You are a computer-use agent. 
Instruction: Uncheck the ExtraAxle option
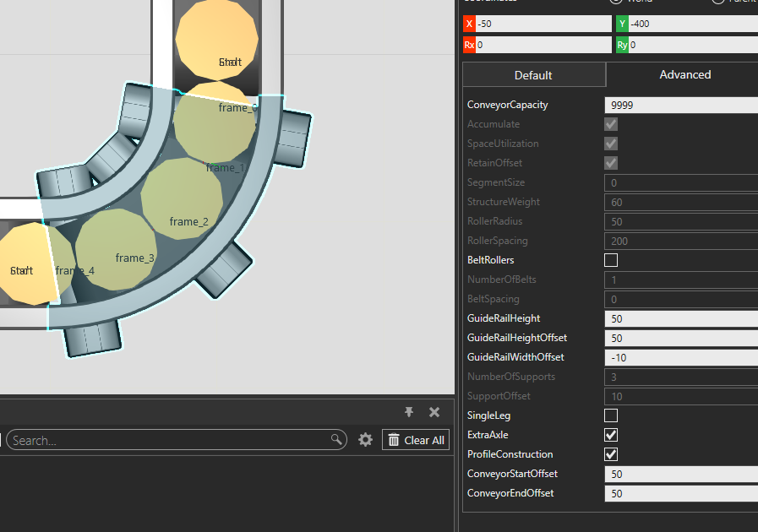coord(611,435)
